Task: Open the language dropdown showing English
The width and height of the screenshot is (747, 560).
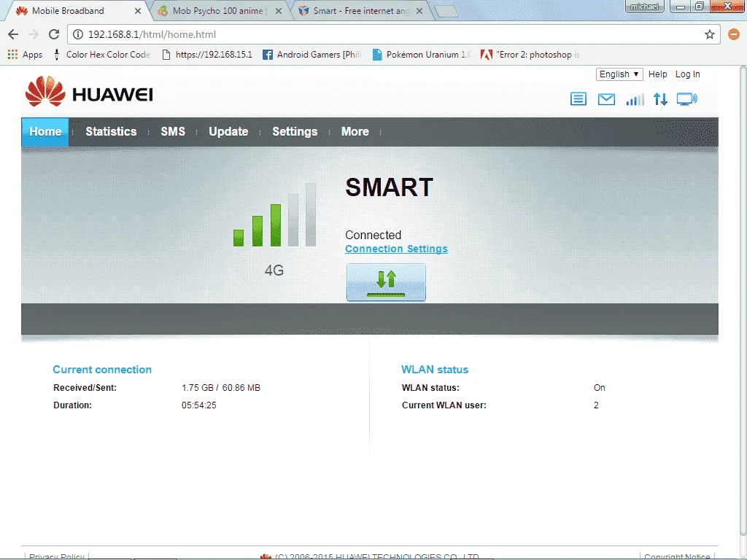Action: [x=619, y=74]
